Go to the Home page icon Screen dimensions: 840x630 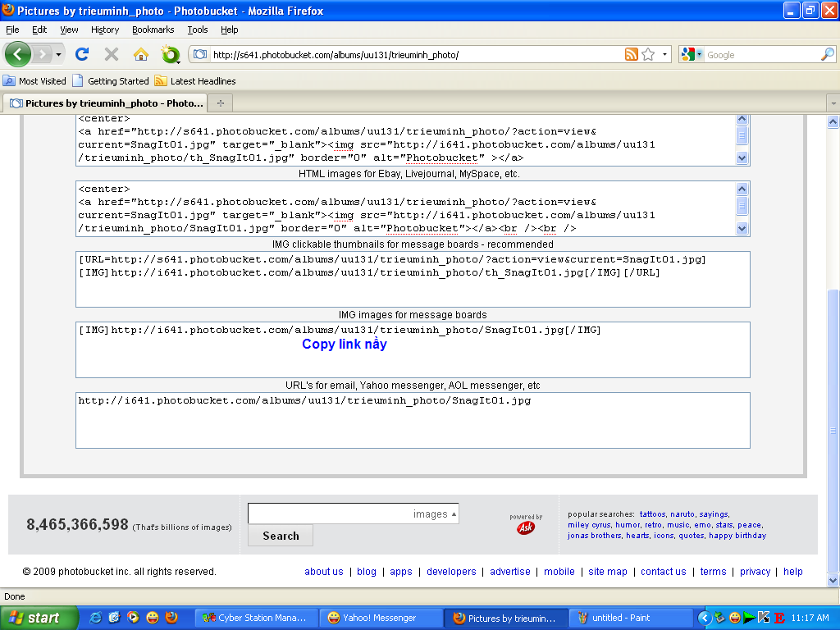tap(141, 54)
